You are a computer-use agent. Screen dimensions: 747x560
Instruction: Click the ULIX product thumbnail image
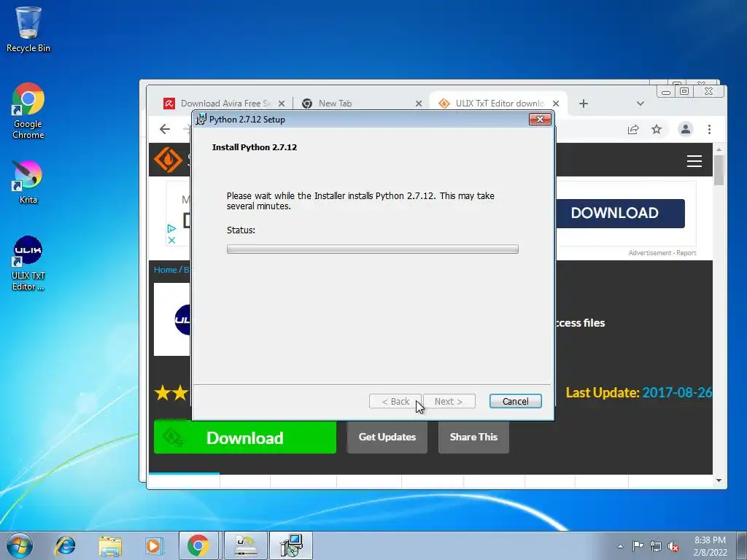[172, 319]
